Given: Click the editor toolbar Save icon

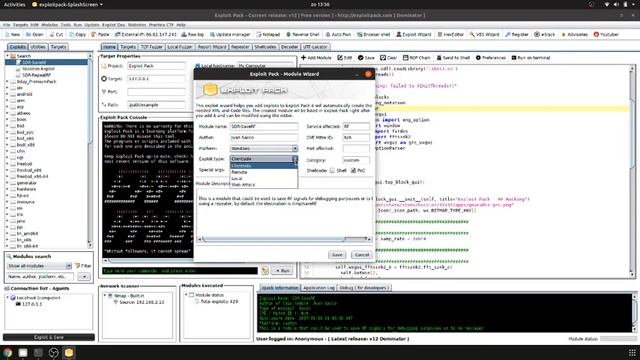Looking at the screenshot, I should tap(367, 58).
